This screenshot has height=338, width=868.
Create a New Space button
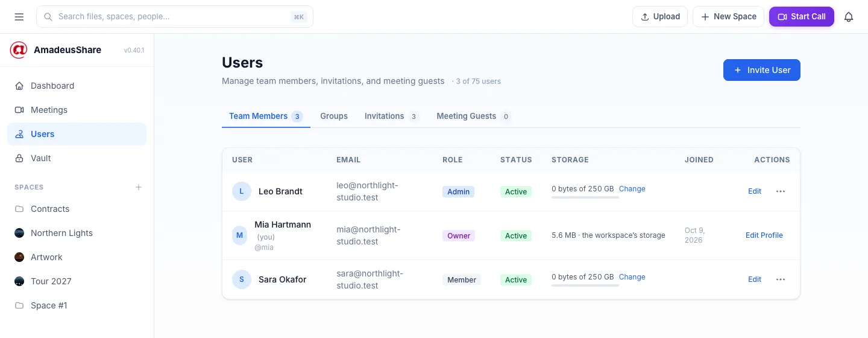[x=728, y=17]
